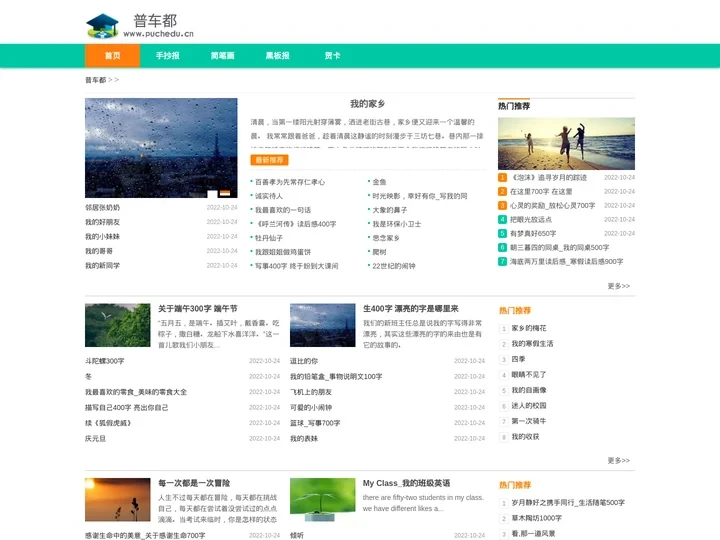720x540 pixels.
Task: Click number 4 badge beside 眼睛不见了
Action: 504,375
